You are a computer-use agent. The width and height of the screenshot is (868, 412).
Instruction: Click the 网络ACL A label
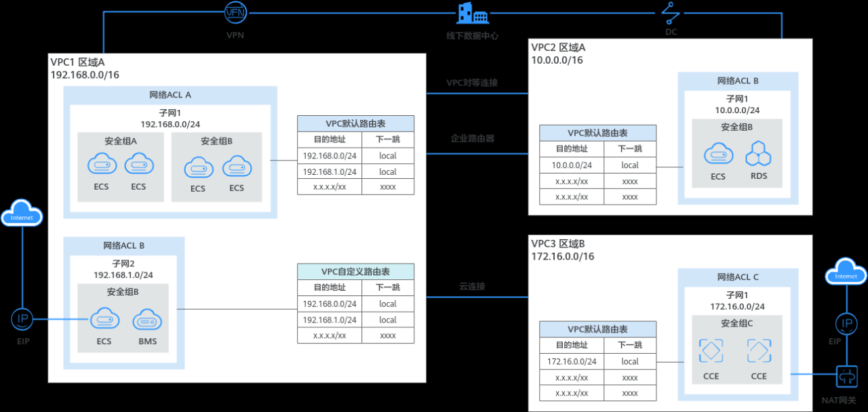click(x=170, y=95)
